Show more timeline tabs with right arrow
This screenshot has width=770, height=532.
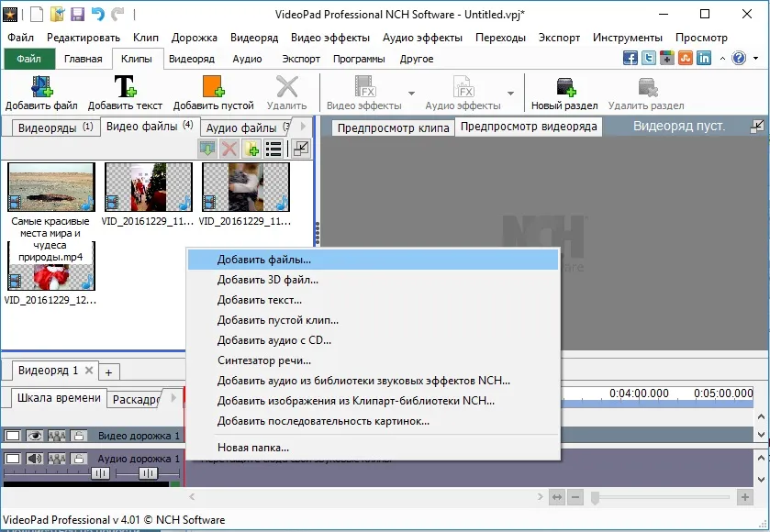point(173,397)
